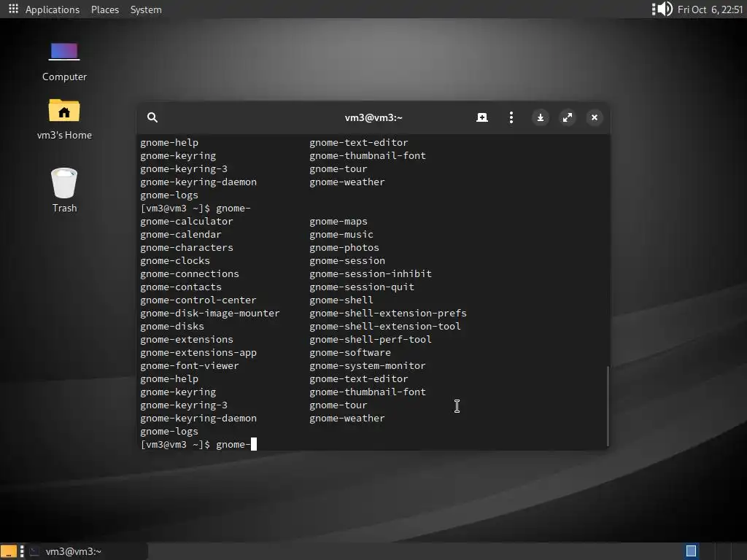Open the Applications menu
This screenshot has height=560, width=747.
(53, 9)
